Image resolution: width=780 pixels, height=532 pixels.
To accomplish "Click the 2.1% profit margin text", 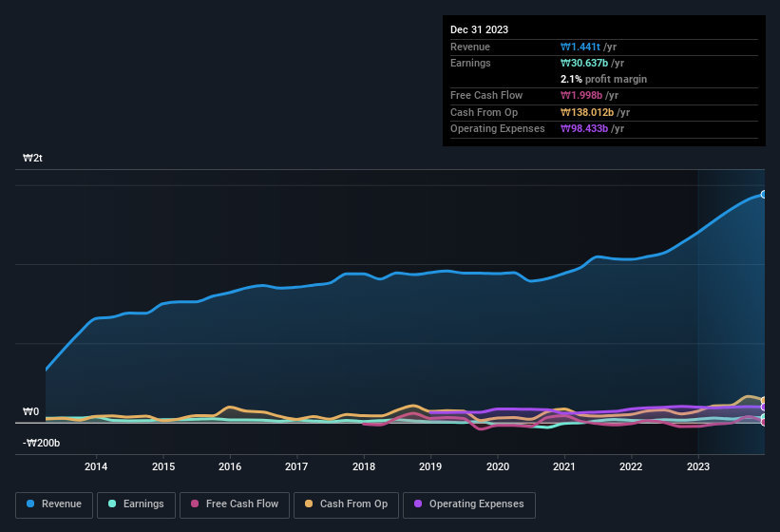I will pos(603,79).
